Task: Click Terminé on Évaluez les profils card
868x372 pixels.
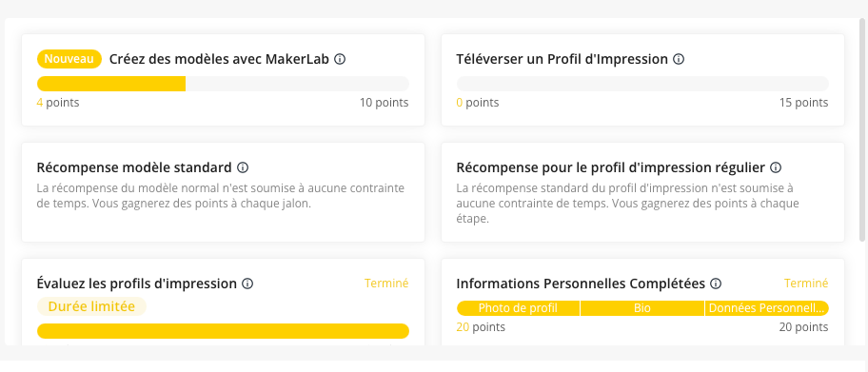Action: point(386,284)
